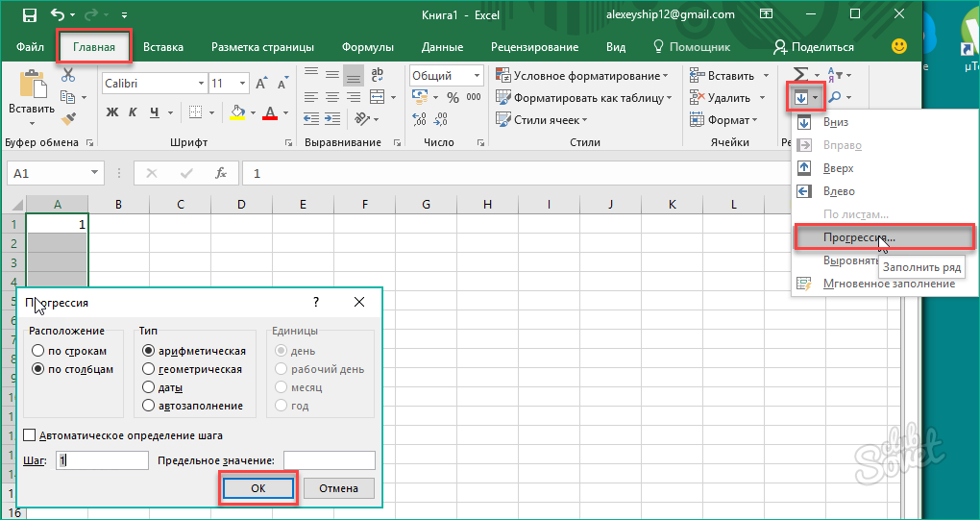Choose 'Прогрессия...' from the fill menu
The height and width of the screenshot is (520, 980).
[x=859, y=236]
